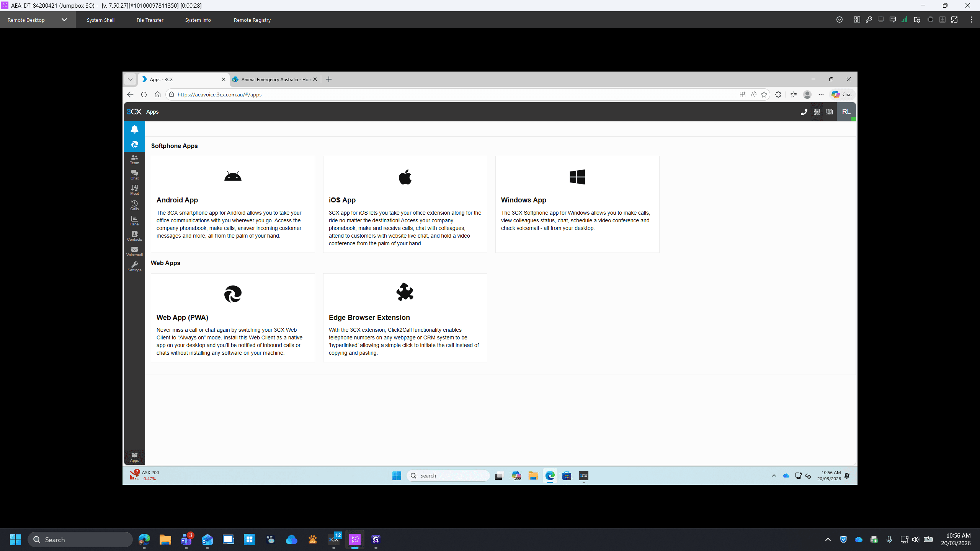Click the 3CX logo in the header
The width and height of the screenshot is (980, 551).
(x=134, y=112)
